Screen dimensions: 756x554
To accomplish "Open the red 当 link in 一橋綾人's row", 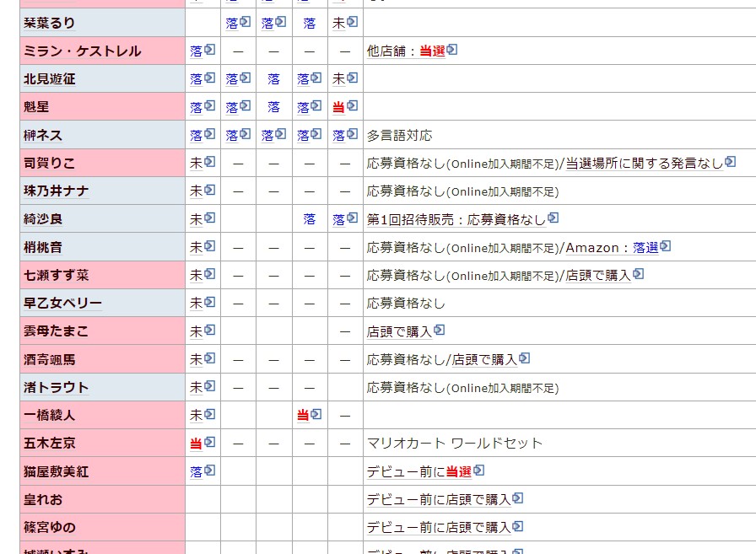I will [x=303, y=415].
